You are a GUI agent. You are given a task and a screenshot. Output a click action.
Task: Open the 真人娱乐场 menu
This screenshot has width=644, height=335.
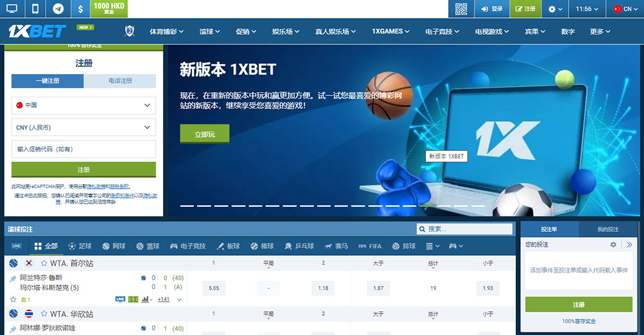coord(335,31)
